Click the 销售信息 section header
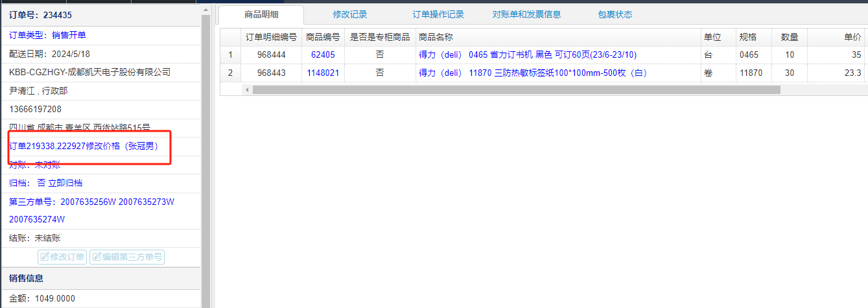The height and width of the screenshot is (308, 868). click(x=27, y=278)
